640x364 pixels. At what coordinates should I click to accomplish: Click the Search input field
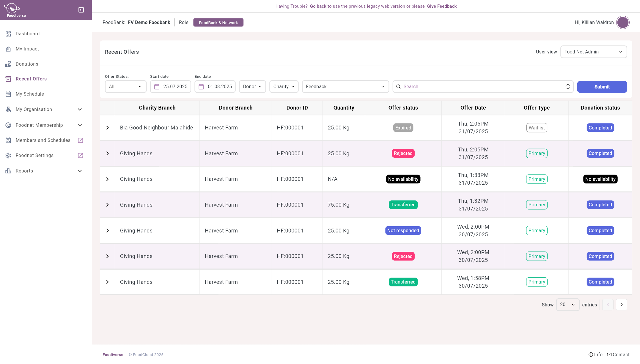(x=482, y=87)
